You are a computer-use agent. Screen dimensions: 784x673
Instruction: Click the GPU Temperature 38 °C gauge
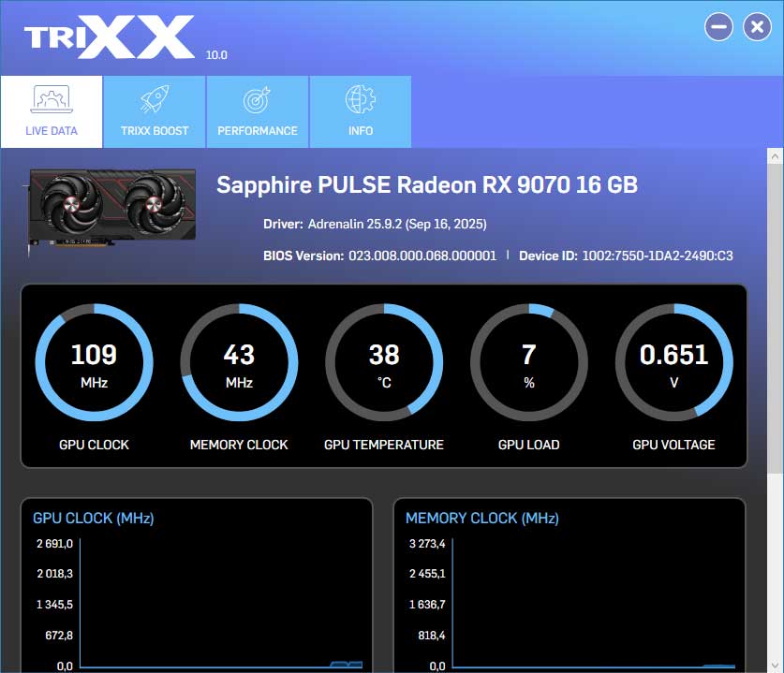384,362
